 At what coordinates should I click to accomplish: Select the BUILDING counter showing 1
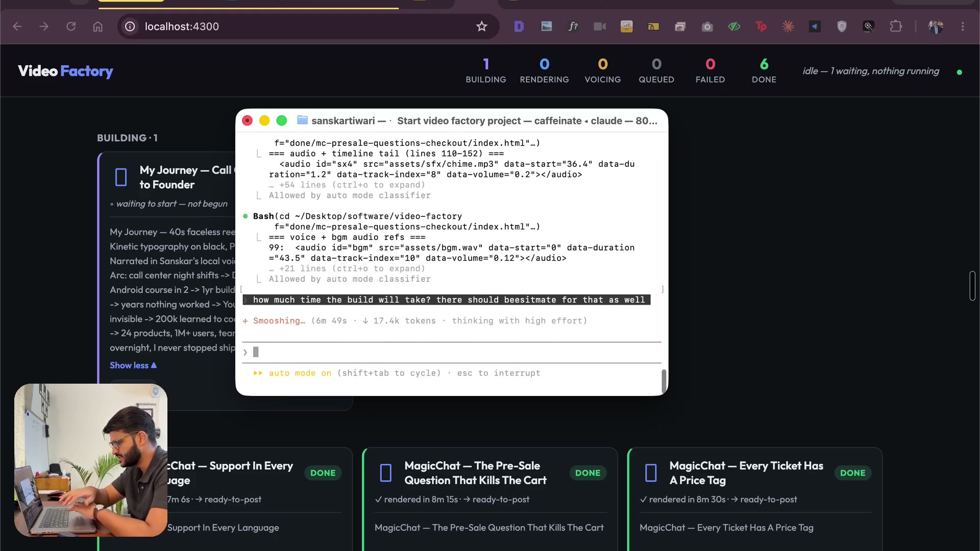(x=486, y=70)
